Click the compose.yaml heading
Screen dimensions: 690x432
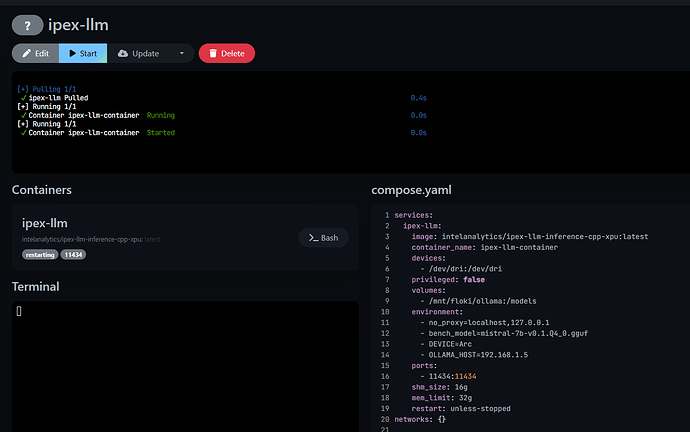tap(411, 190)
